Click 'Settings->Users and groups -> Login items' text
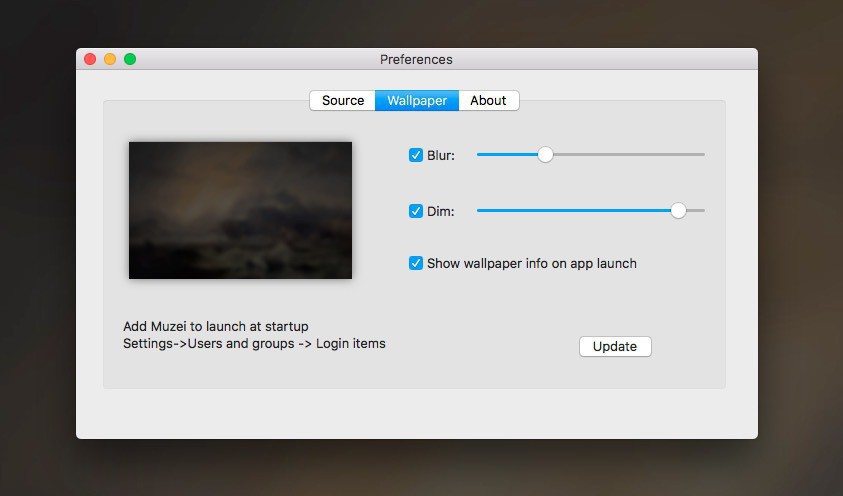The image size is (843, 496). pyautogui.click(x=254, y=343)
